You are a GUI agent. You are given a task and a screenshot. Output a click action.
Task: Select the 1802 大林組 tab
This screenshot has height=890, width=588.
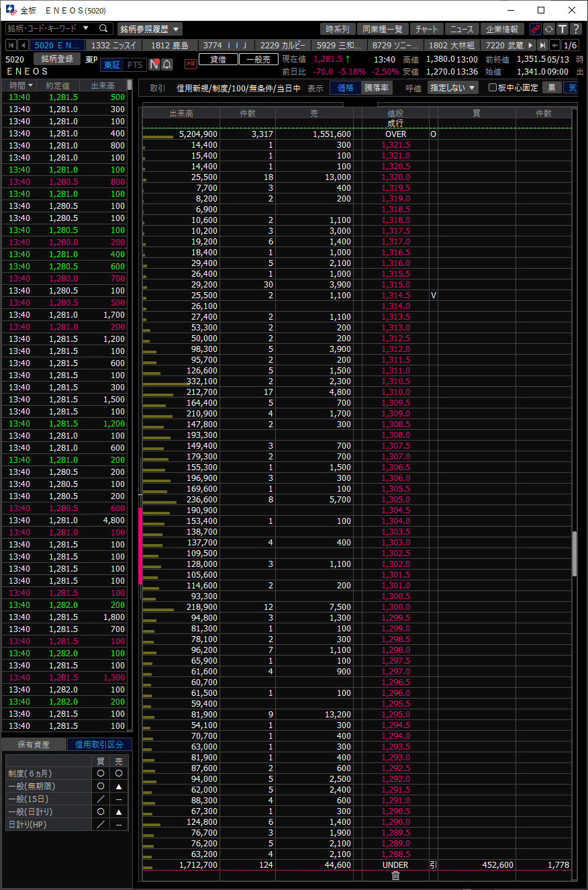452,46
